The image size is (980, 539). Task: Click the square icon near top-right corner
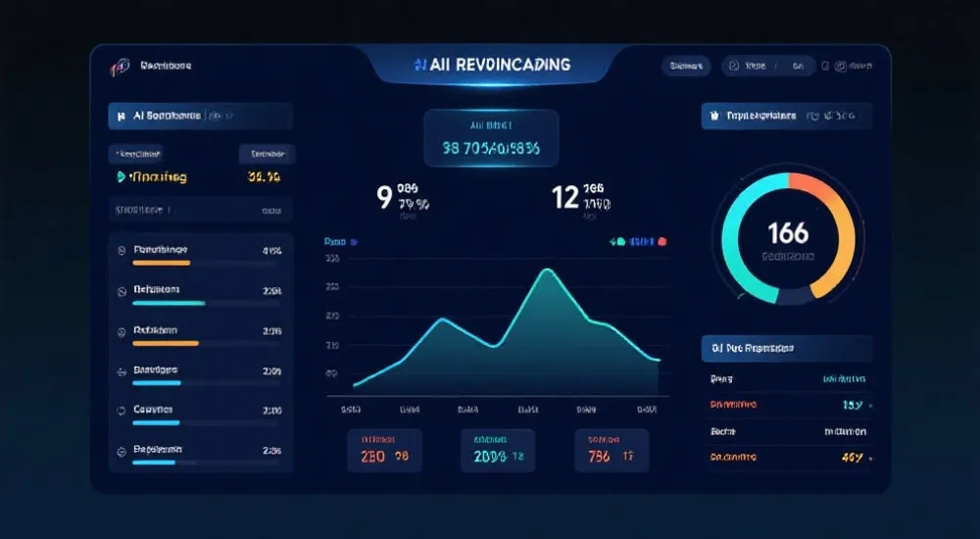pyautogui.click(x=825, y=67)
